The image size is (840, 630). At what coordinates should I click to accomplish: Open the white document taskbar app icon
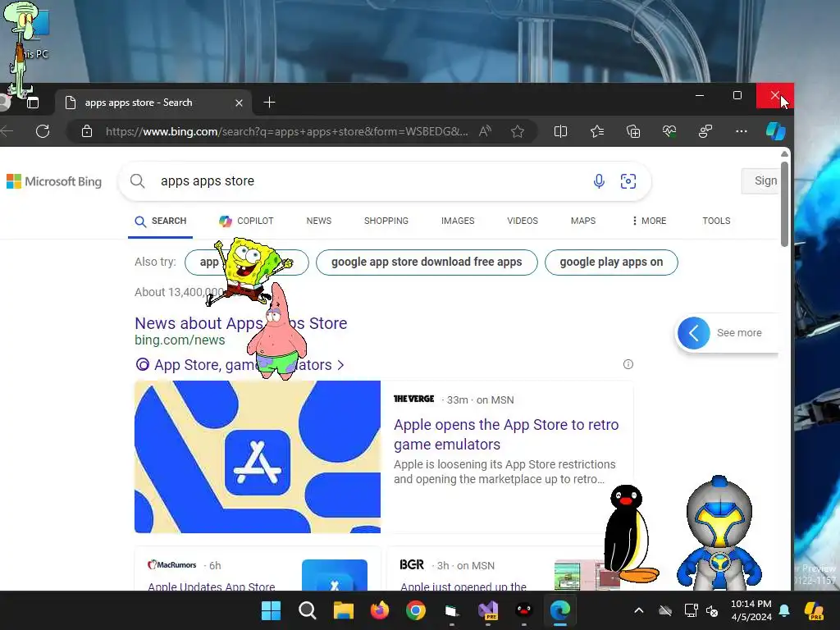tap(452, 610)
